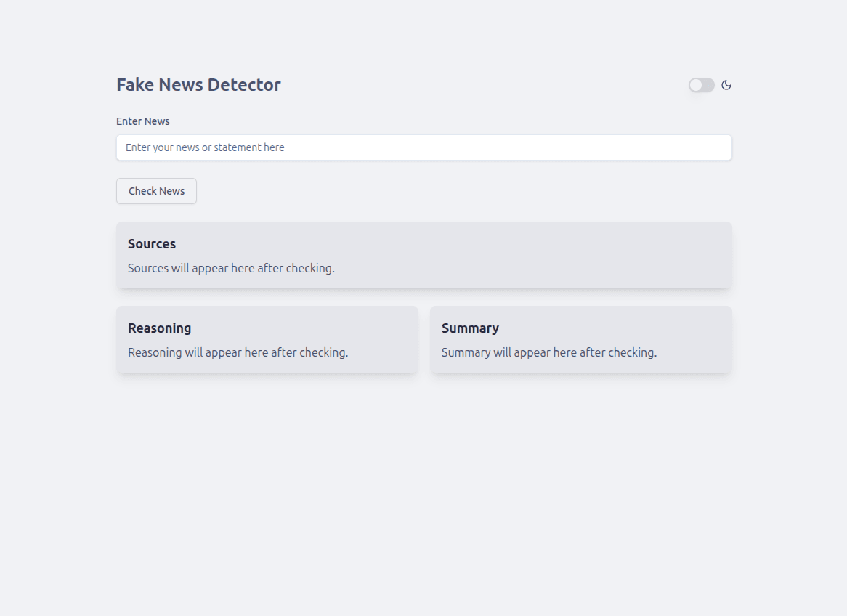Click the Summary heading text

470,328
